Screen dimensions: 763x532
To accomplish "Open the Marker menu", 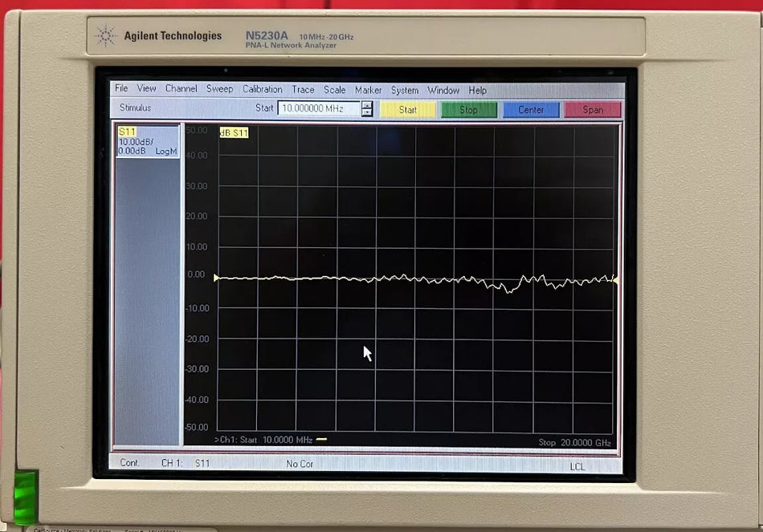I will tap(368, 90).
